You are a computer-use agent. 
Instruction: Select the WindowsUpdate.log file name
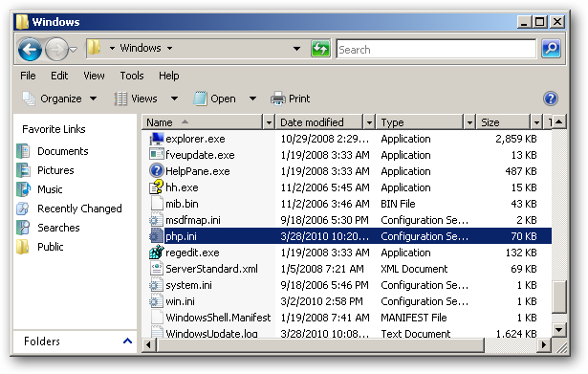point(211,333)
